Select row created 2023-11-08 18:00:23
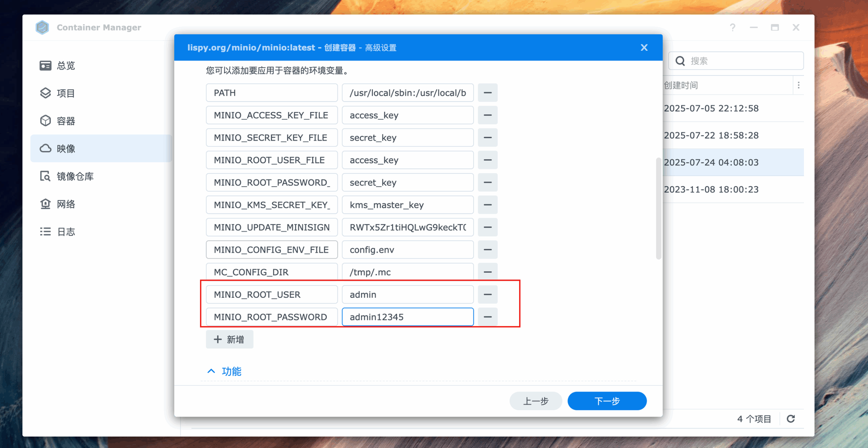The height and width of the screenshot is (448, 868). click(x=733, y=190)
